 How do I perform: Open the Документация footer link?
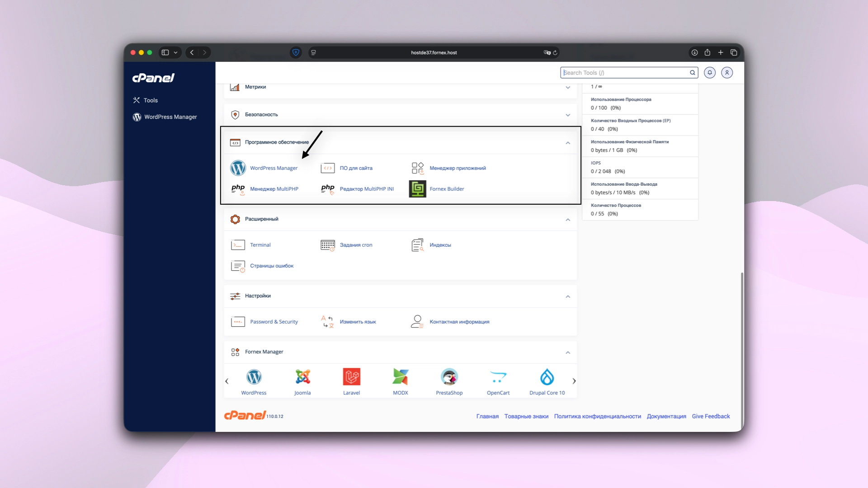pos(666,416)
